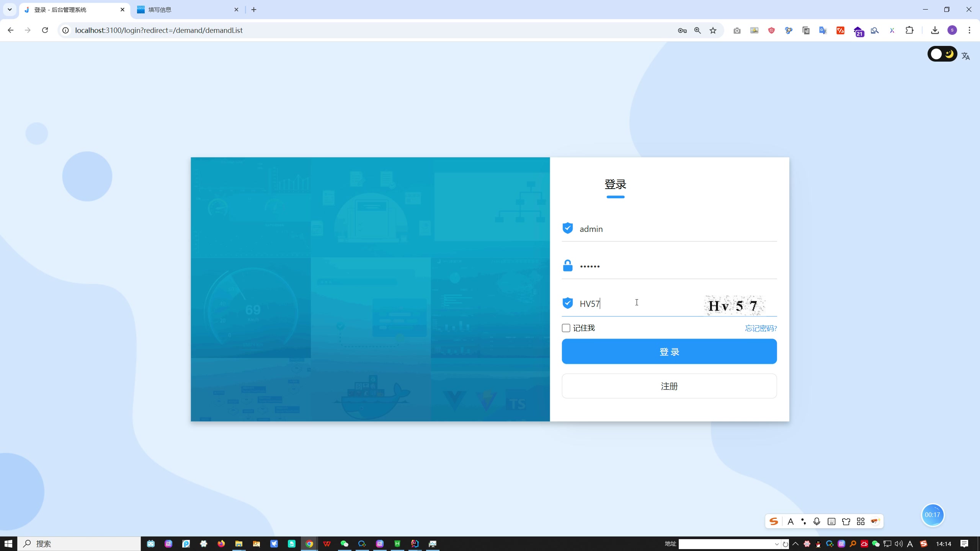
Task: Toggle IME punctuation mode
Action: point(804,522)
